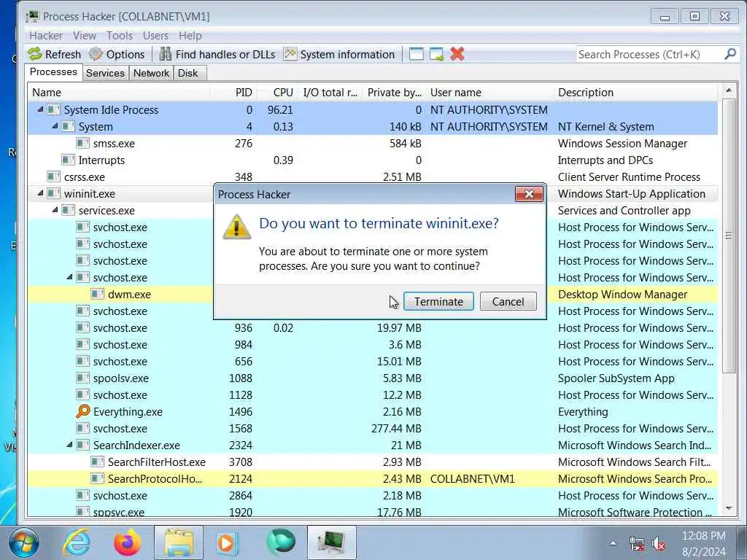This screenshot has width=747, height=560.
Task: Open Windows Media Player in the taskbar
Action: coord(227,542)
